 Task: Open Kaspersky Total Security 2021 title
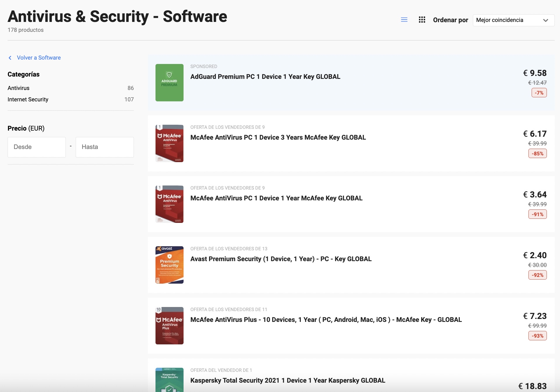tap(288, 381)
